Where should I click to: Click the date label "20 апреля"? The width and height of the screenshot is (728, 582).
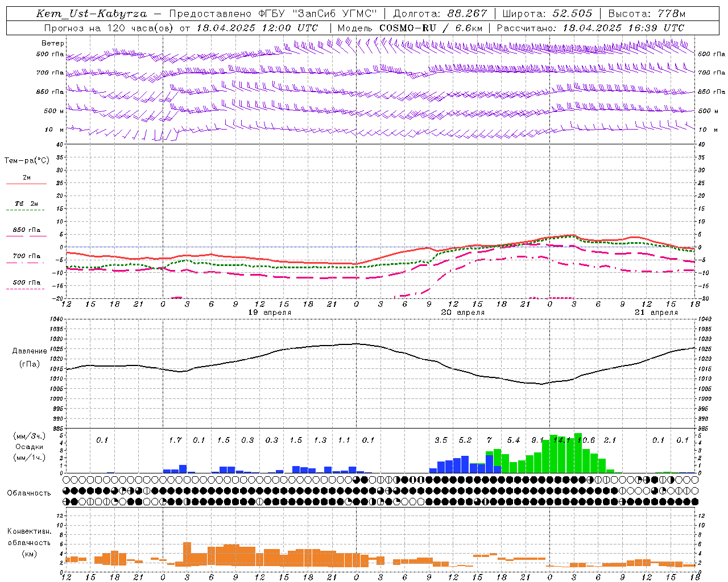click(463, 313)
